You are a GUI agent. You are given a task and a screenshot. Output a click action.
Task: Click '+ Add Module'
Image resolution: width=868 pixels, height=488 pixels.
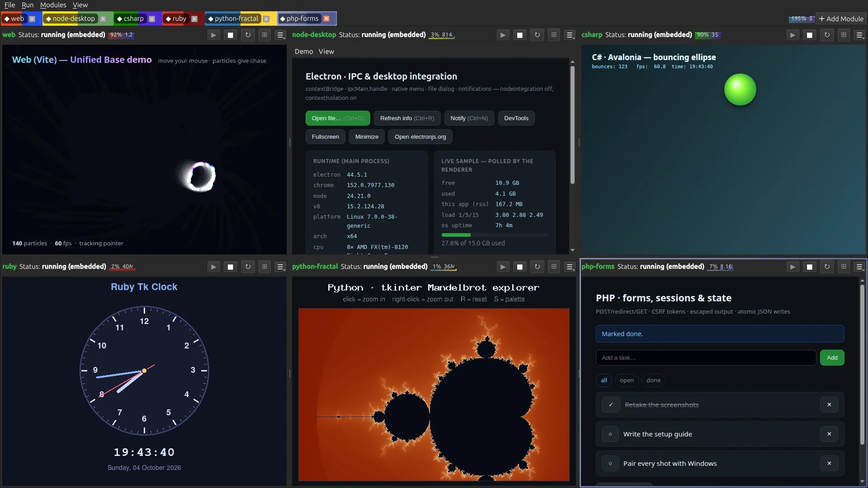coord(841,19)
